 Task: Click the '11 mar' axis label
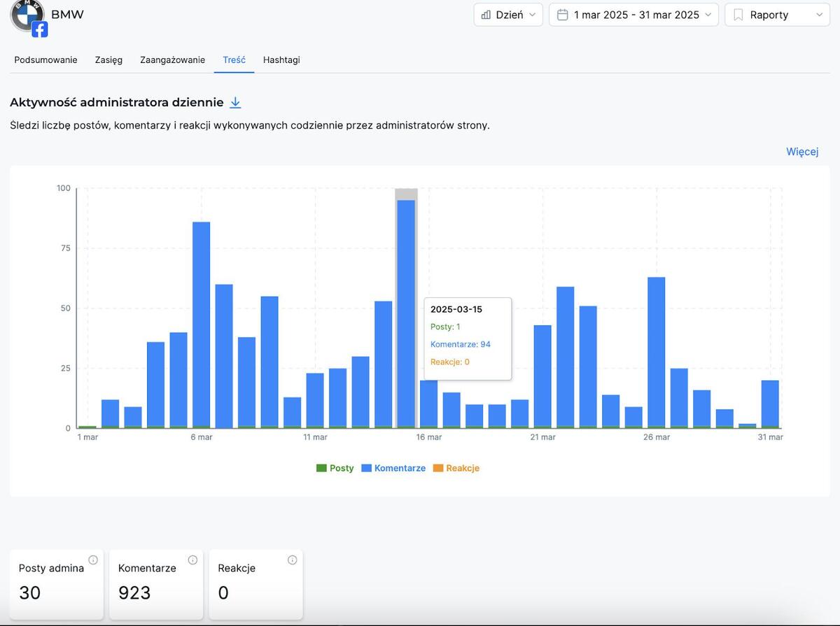(x=315, y=437)
